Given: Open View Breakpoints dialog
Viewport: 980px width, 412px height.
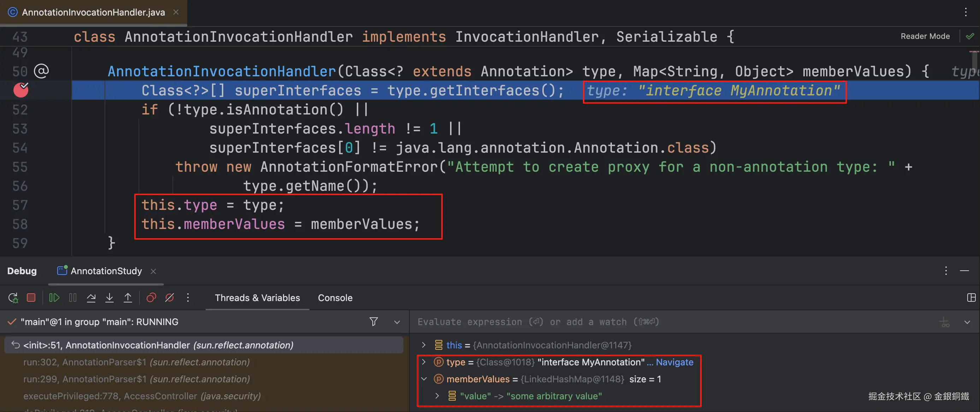Looking at the screenshot, I should 152,298.
